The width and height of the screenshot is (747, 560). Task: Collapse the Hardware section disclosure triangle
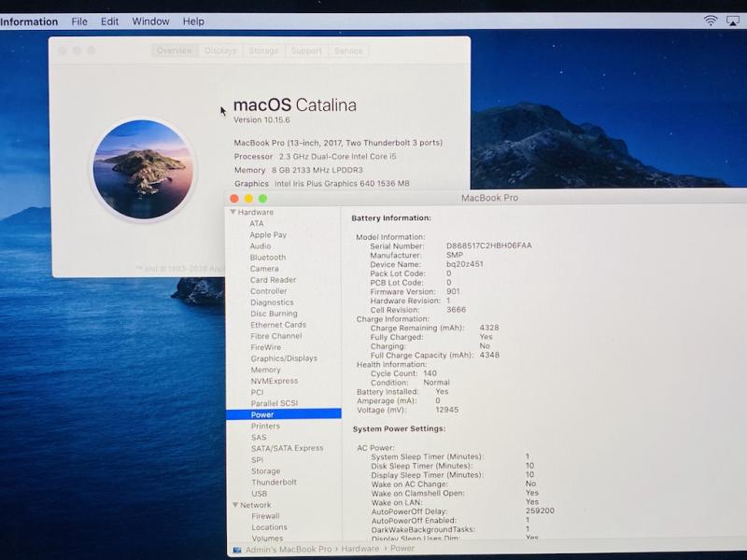click(233, 212)
